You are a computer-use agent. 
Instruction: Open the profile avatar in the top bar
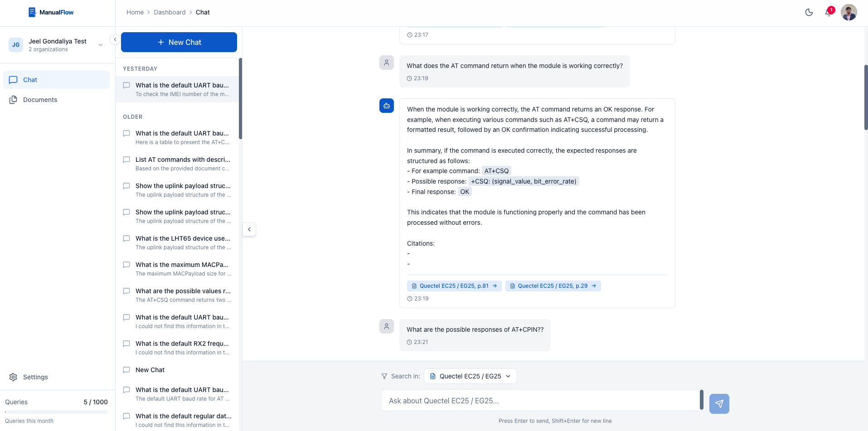pos(849,12)
